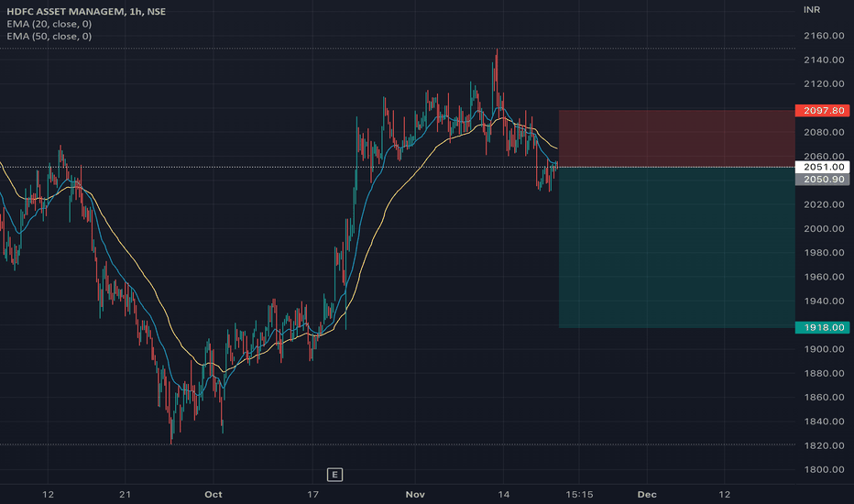The image size is (854, 504).
Task: Click the 2160.00 price axis label
Action: point(824,36)
